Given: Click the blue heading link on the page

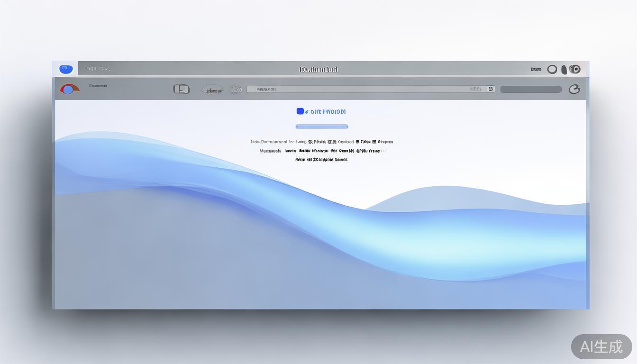Looking at the screenshot, I should coord(325,112).
